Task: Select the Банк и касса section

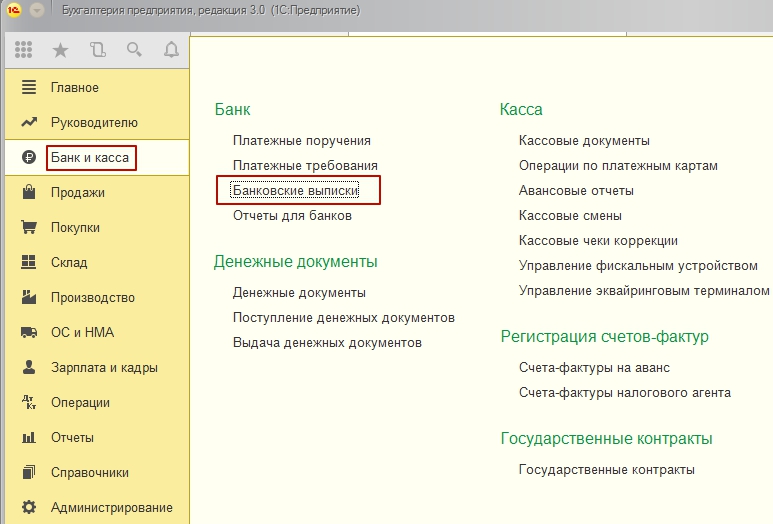Action: pyautogui.click(x=90, y=158)
